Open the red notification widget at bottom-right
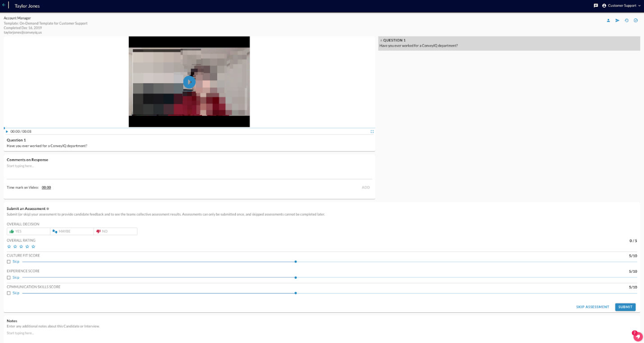 [x=637, y=336]
